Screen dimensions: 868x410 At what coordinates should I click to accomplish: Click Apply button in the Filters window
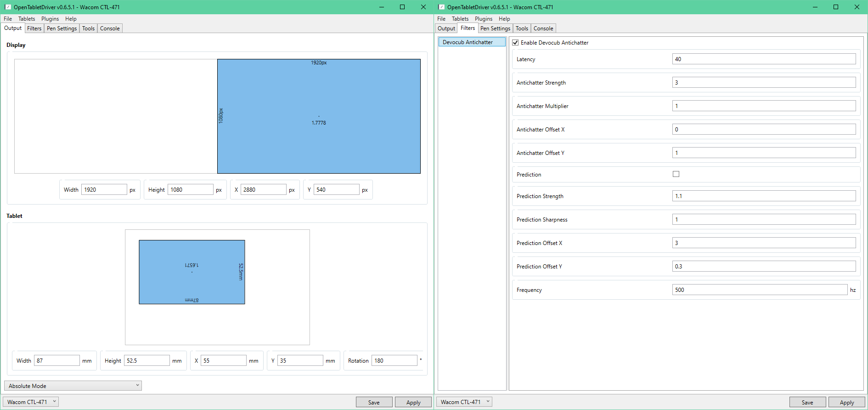(846, 402)
